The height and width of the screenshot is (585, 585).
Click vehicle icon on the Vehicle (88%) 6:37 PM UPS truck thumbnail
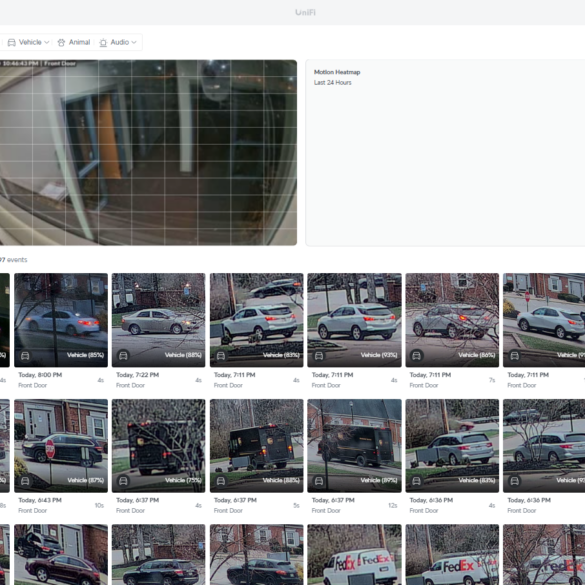(x=221, y=481)
